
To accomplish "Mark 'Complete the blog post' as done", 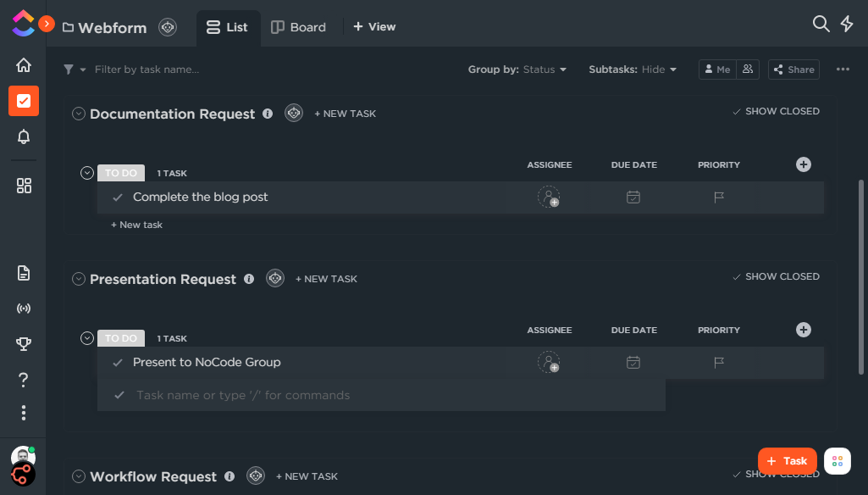I will (118, 197).
